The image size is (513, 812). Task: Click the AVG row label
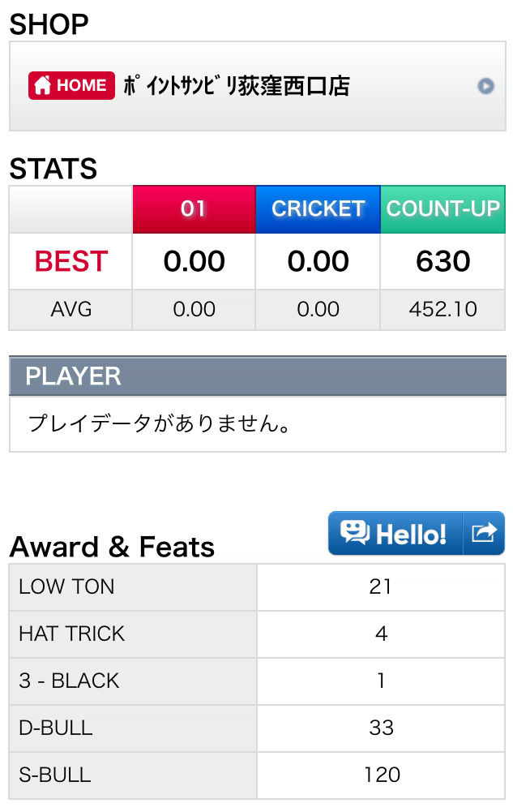[x=71, y=309]
